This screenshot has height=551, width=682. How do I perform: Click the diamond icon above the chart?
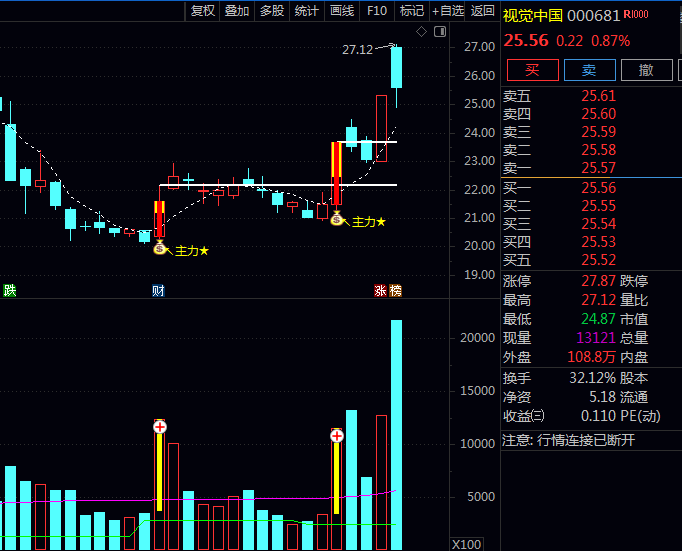pos(421,32)
